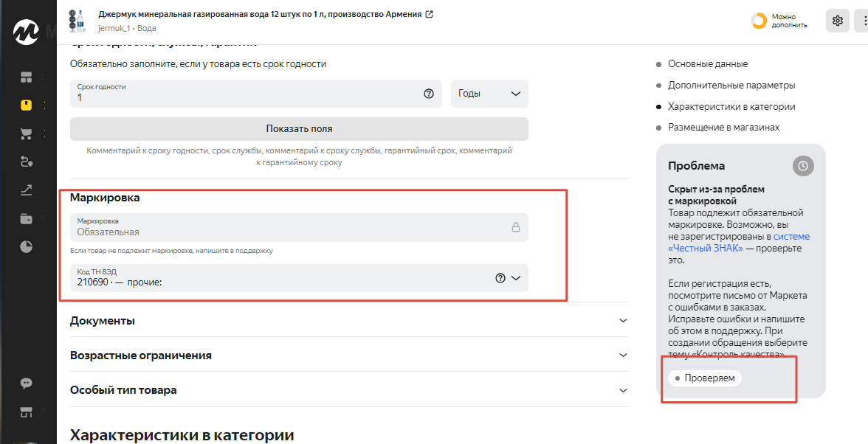Click the help question mark in Срок годности field
The height and width of the screenshot is (444, 868).
428,94
